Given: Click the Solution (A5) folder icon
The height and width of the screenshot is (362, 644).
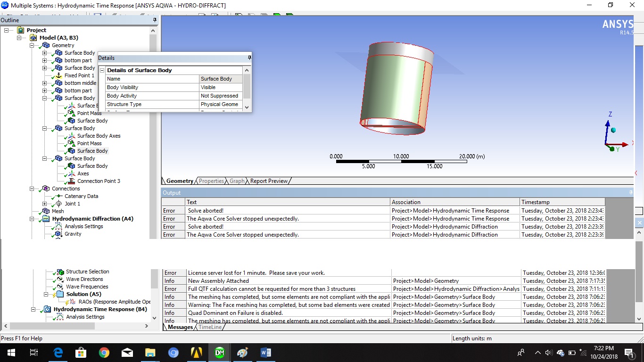Looking at the screenshot, I should point(60,294).
